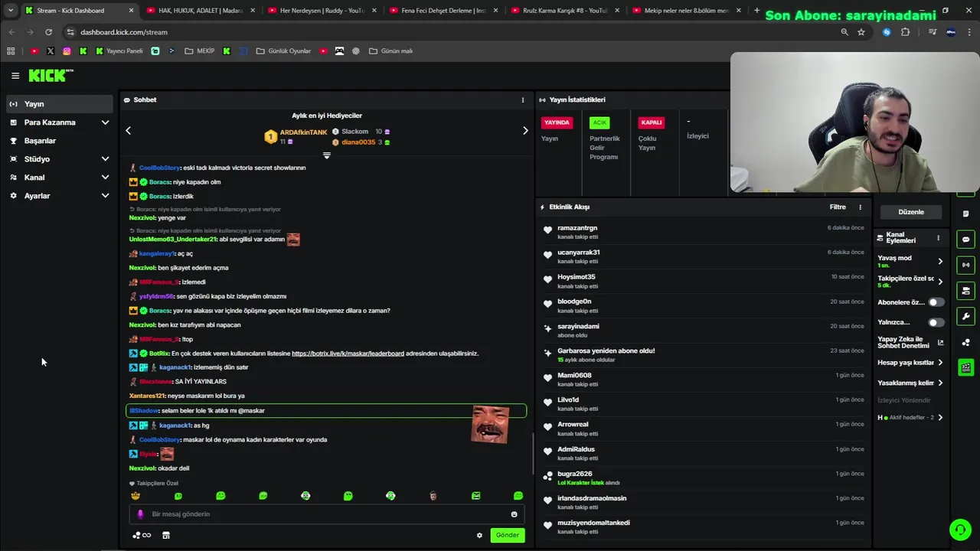Click the Bir mesaj gönderin chat input
Viewport: 980px width, 551px height.
327,514
